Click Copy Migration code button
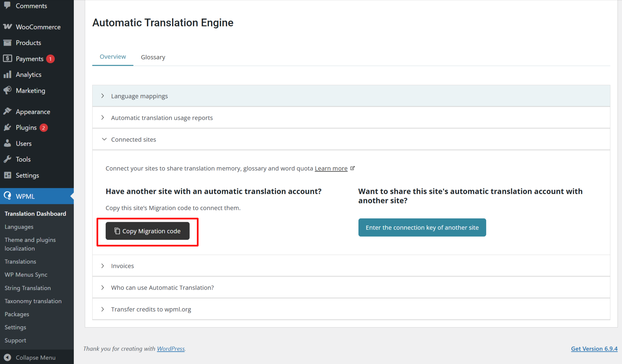 [148, 231]
